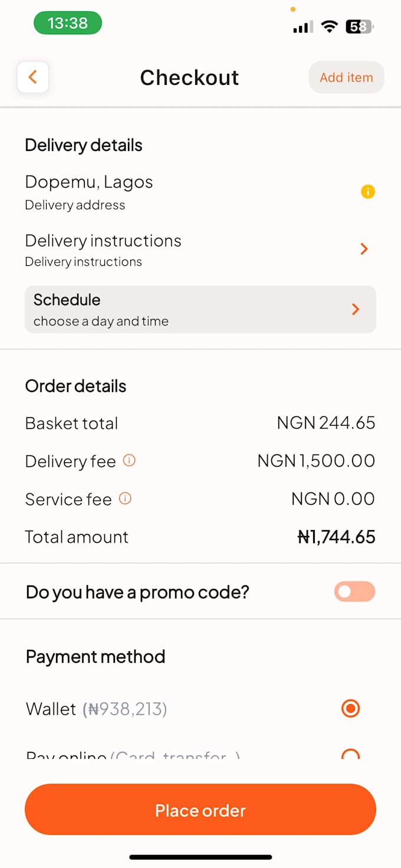Image resolution: width=401 pixels, height=868 pixels.
Task: Tap the Place order button
Action: click(x=200, y=810)
